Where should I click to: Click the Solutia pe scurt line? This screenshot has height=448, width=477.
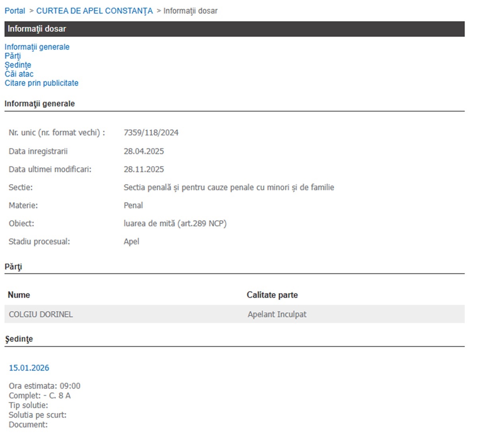tap(38, 415)
